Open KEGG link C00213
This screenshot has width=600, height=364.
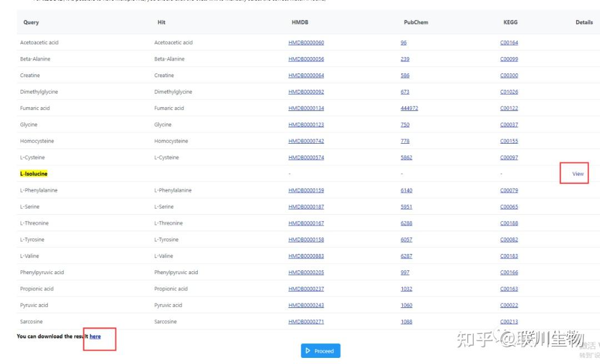[509, 322]
